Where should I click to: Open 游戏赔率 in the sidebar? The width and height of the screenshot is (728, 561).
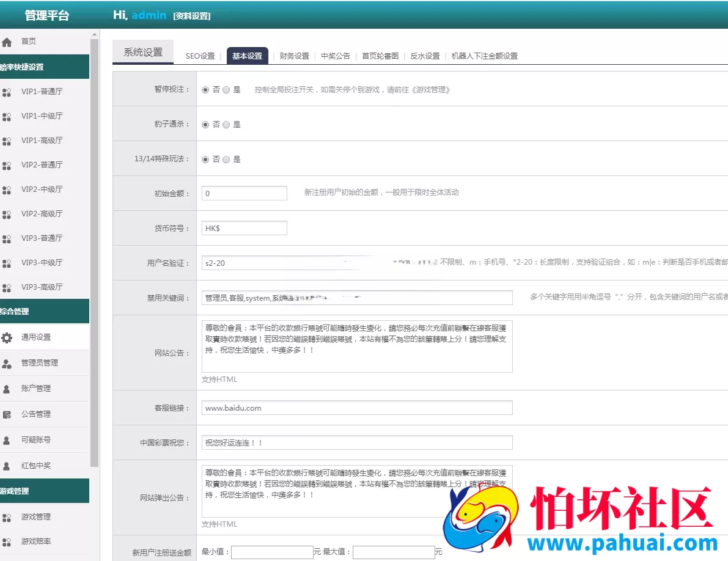[35, 541]
